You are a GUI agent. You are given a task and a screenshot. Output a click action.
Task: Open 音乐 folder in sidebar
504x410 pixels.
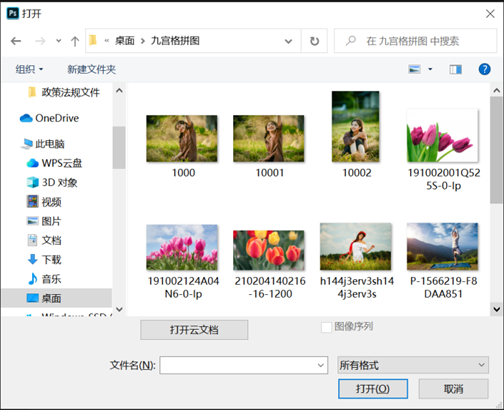pyautogui.click(x=44, y=279)
